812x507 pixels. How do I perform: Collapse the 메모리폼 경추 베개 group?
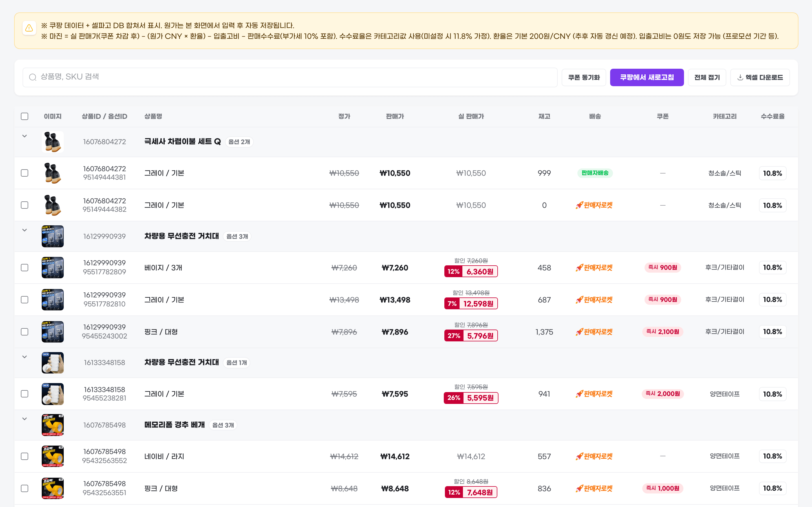click(x=25, y=419)
